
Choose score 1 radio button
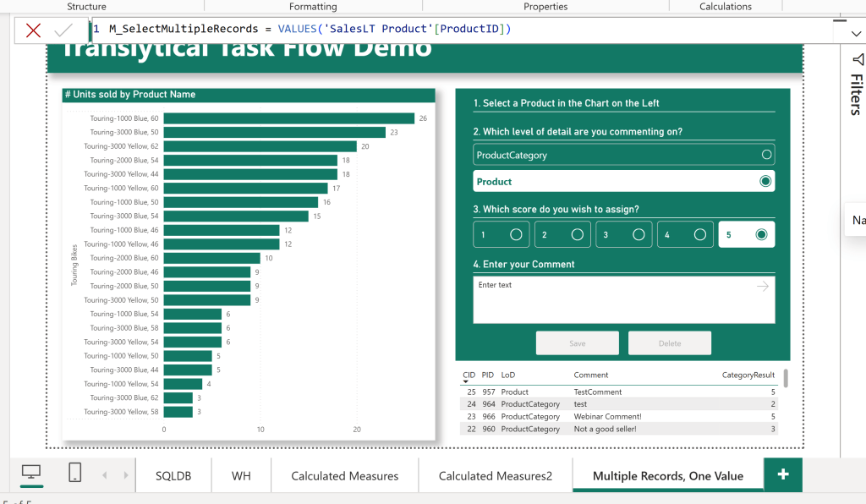pos(516,235)
